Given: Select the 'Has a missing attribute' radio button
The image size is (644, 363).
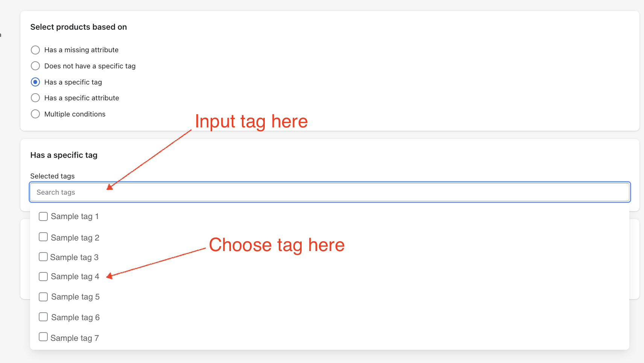Looking at the screenshot, I should click(35, 50).
